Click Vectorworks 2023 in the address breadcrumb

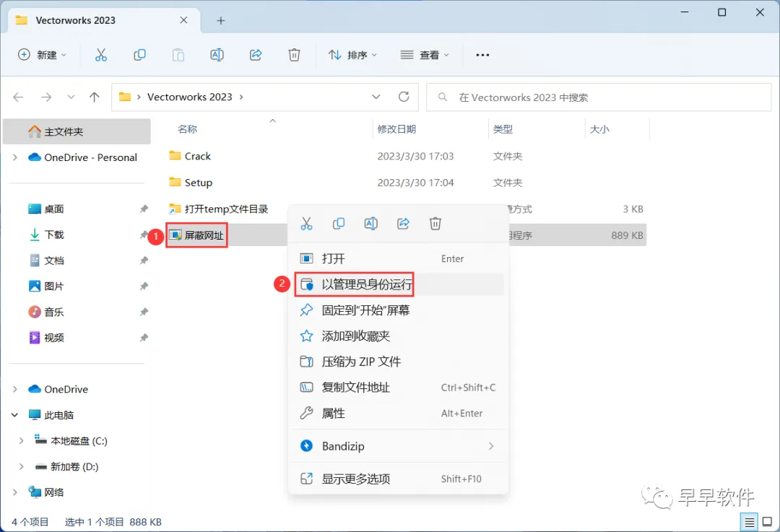click(189, 97)
